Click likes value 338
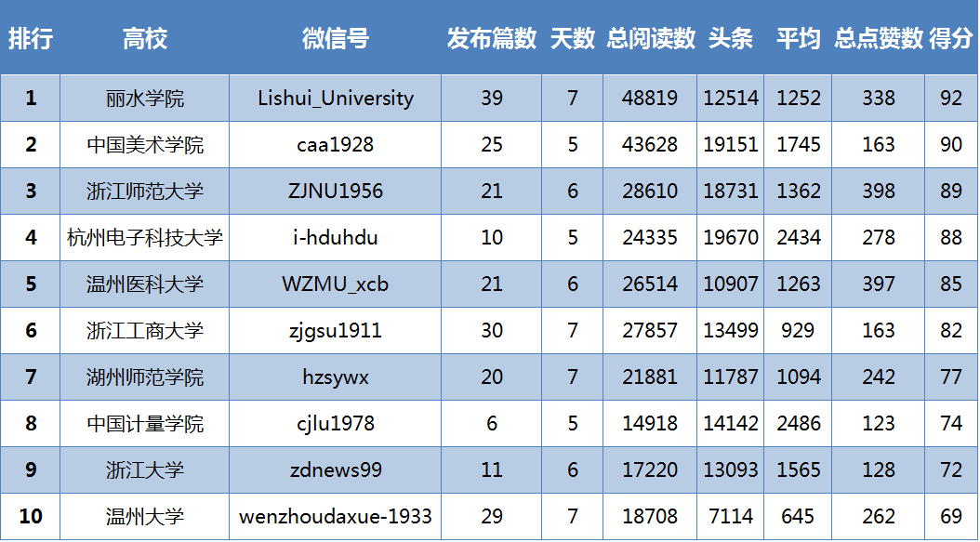The height and width of the screenshot is (542, 980). [x=879, y=99]
